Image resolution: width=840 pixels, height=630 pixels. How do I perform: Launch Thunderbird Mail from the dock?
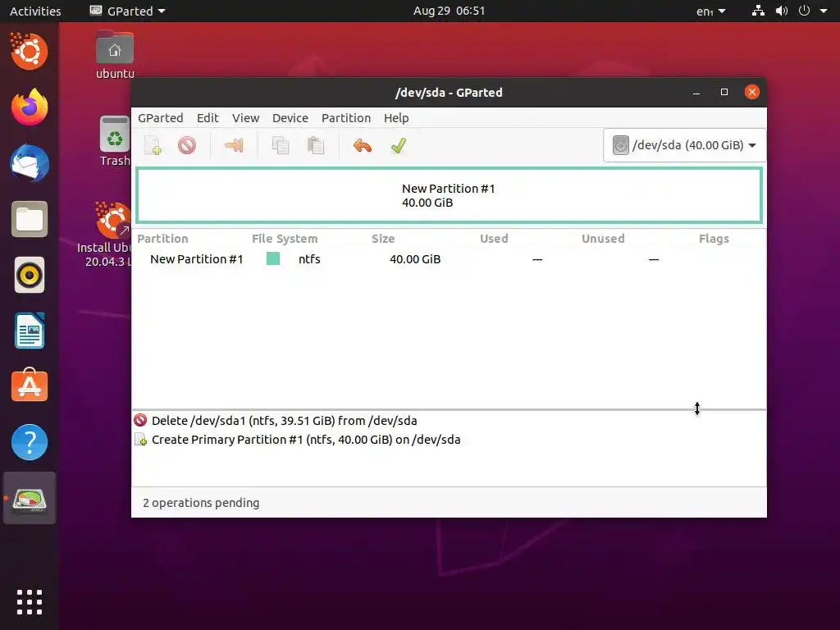click(30, 163)
